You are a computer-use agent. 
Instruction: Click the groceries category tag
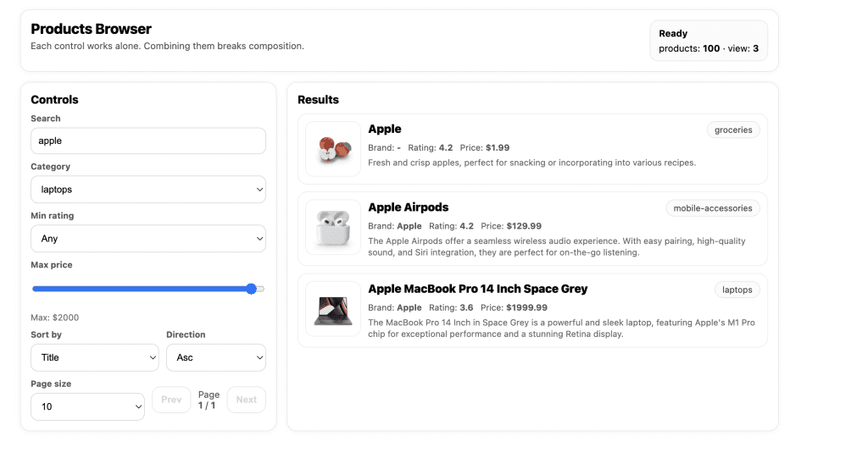click(x=733, y=130)
